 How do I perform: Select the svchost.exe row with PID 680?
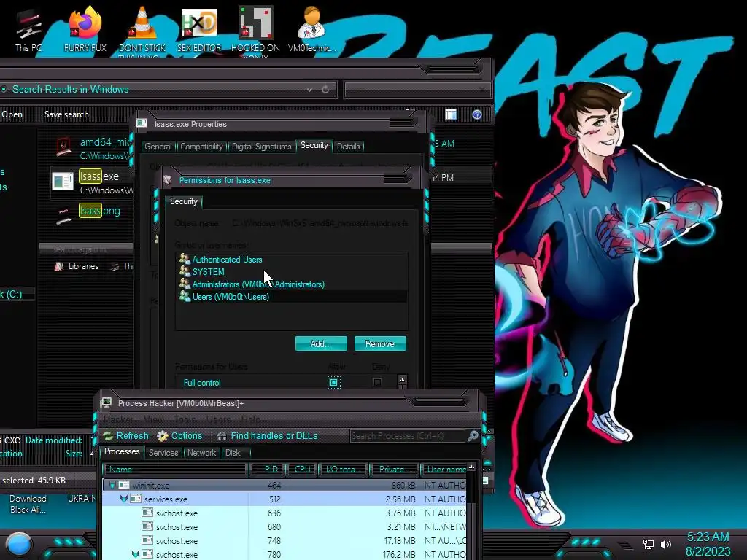[x=285, y=526]
